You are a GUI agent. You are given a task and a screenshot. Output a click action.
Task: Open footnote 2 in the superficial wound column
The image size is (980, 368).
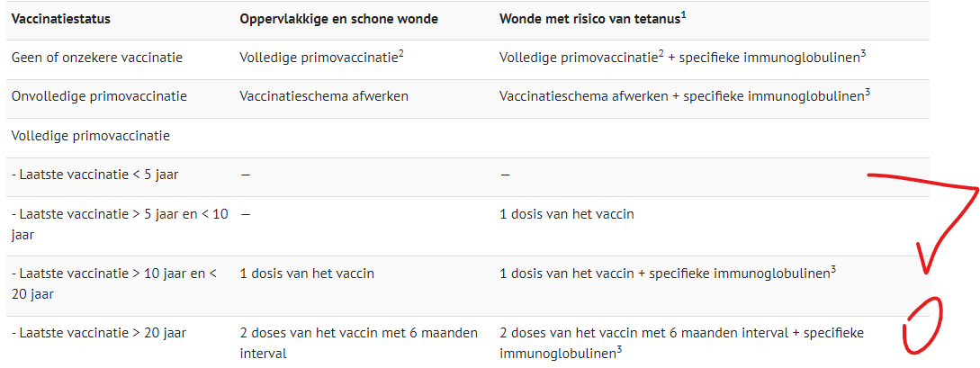[x=400, y=53]
